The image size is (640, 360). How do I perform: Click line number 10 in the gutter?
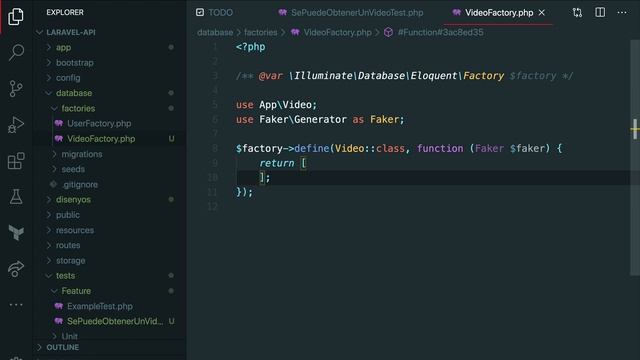point(213,178)
